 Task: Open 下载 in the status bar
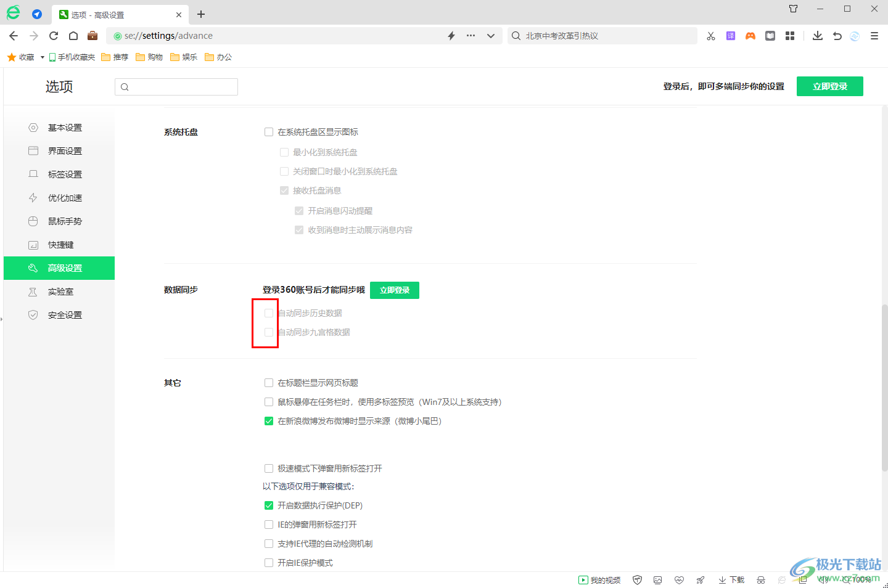pyautogui.click(x=731, y=580)
